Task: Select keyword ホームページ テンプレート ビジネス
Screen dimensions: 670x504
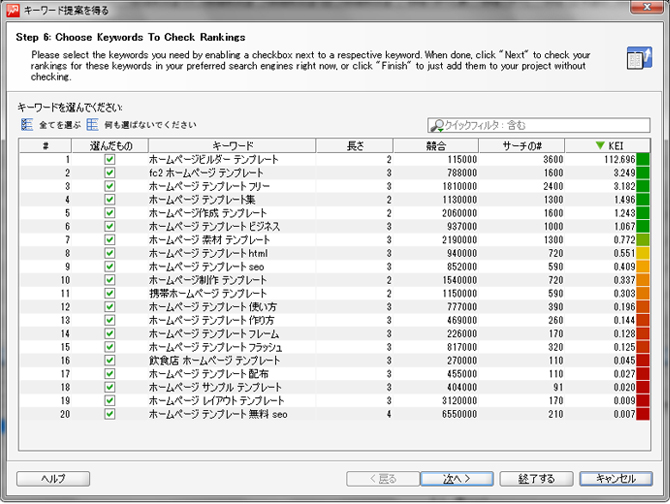Action: coord(215,226)
